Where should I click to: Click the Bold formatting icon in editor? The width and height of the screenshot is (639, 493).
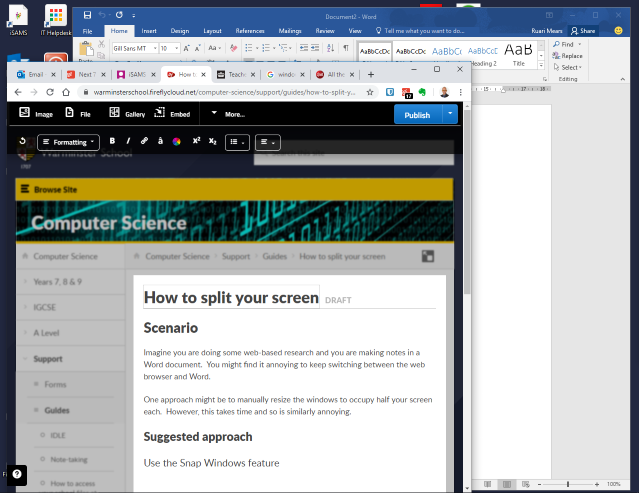click(112, 142)
